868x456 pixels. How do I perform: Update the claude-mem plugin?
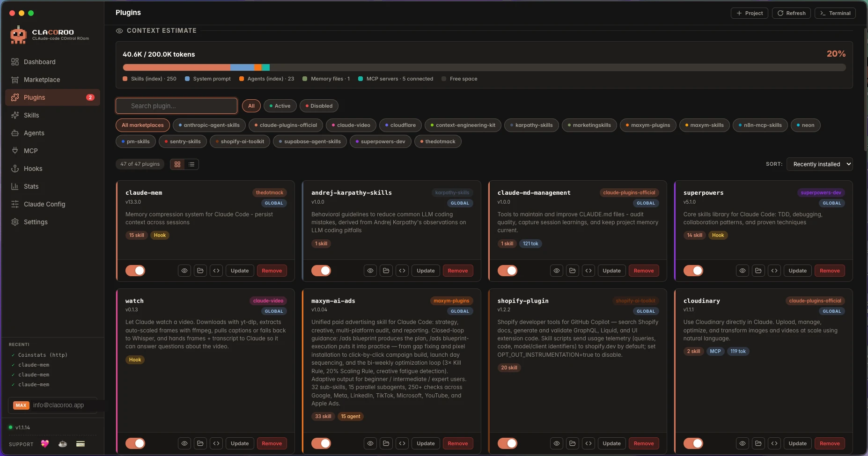(x=240, y=271)
